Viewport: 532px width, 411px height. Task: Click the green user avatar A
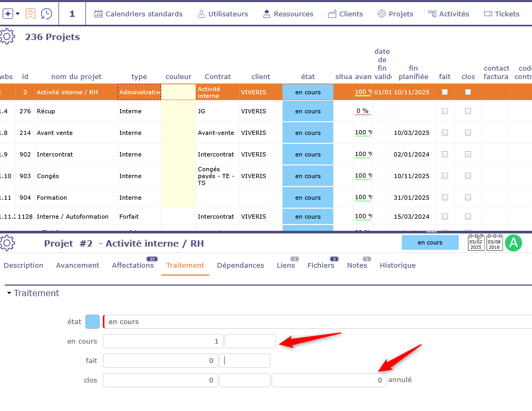click(x=513, y=243)
